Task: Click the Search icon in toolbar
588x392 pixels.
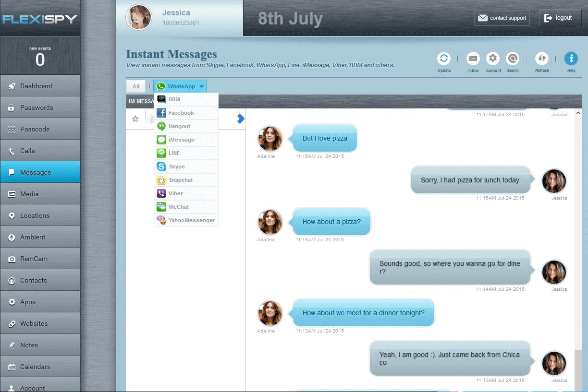Action: (x=513, y=59)
